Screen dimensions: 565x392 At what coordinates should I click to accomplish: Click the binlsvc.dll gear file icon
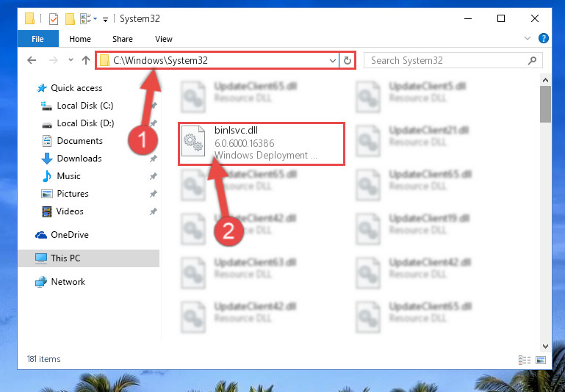pos(193,141)
